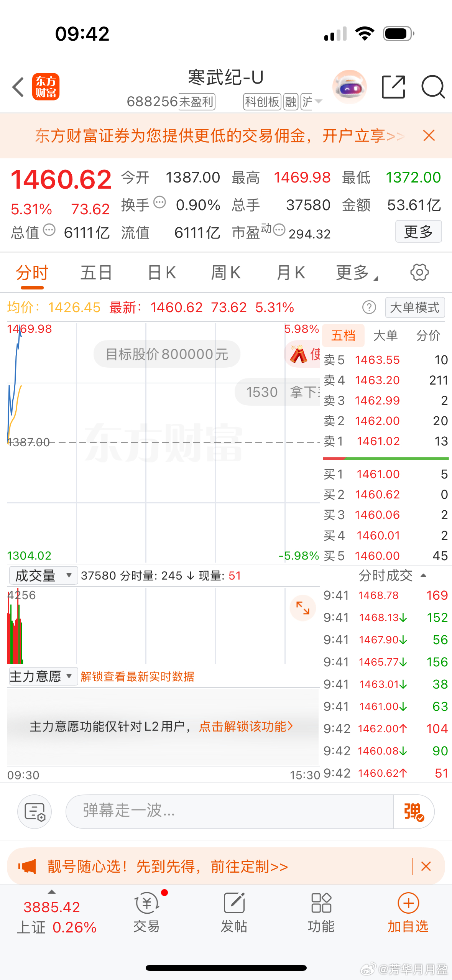Focus the 弹幕走一波 input field

point(230,812)
